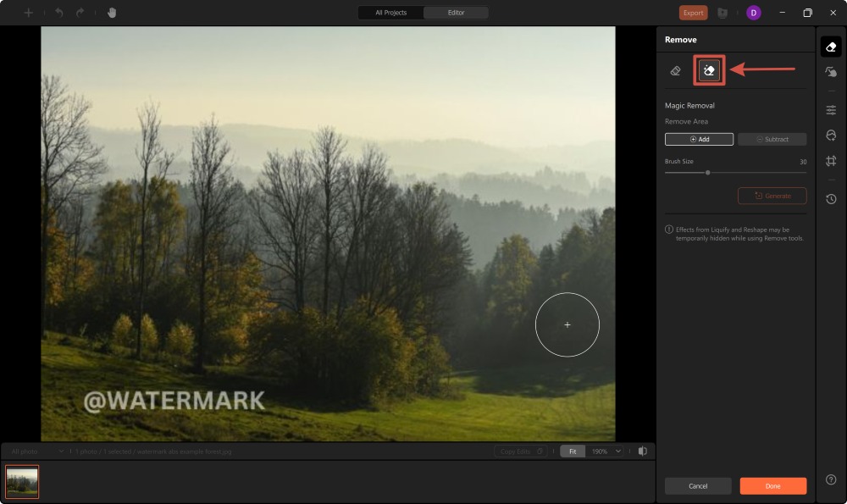Image resolution: width=847 pixels, height=504 pixels.
Task: Select the forest photo thumbnail in the filmstrip
Action: pyautogui.click(x=23, y=480)
